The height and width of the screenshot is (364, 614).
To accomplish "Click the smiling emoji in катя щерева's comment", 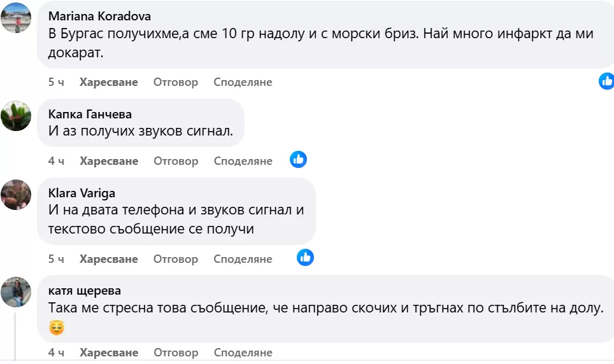I will coord(57,328).
